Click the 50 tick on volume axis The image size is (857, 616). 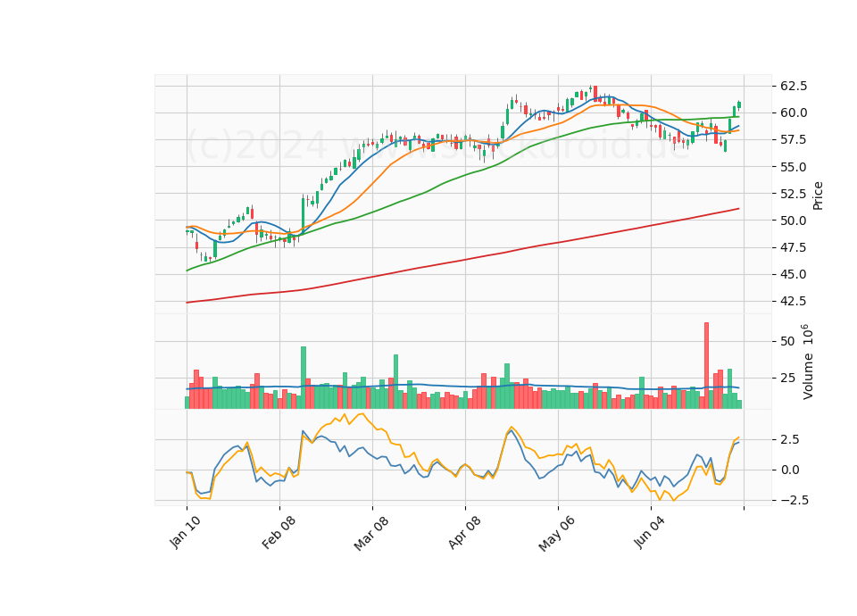[x=787, y=341]
